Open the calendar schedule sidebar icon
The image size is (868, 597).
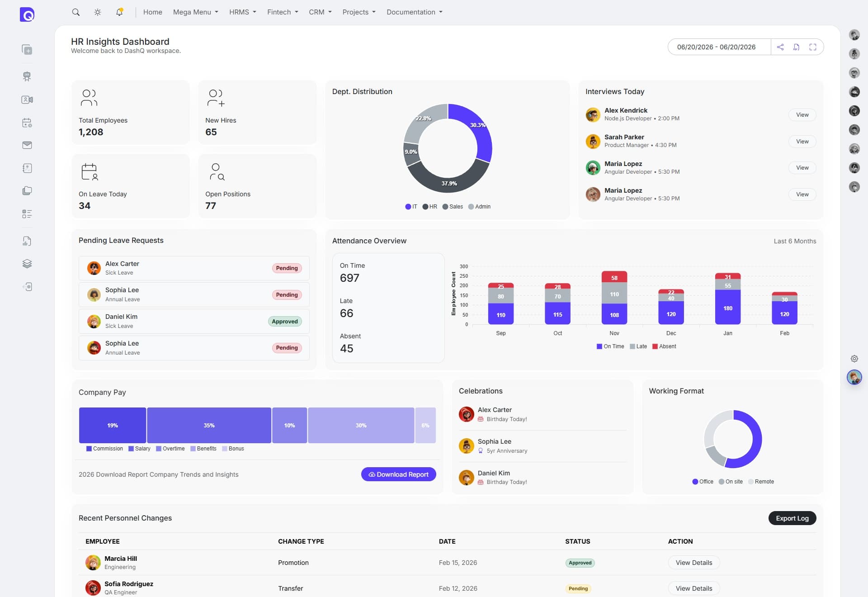[x=27, y=123]
